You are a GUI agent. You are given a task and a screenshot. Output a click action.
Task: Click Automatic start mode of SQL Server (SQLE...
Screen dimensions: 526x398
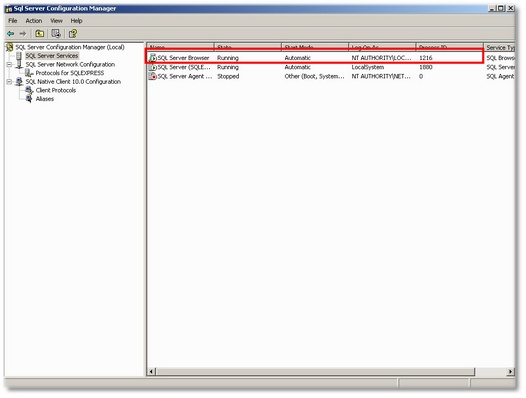point(298,67)
